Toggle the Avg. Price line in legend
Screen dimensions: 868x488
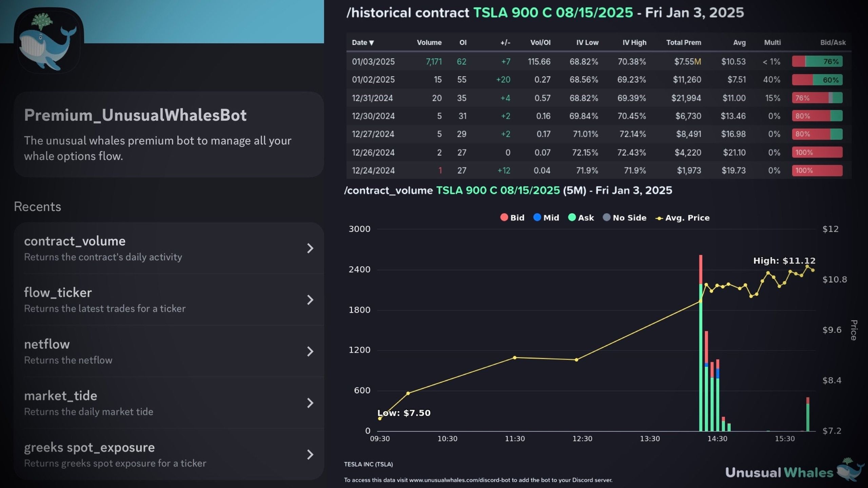683,218
